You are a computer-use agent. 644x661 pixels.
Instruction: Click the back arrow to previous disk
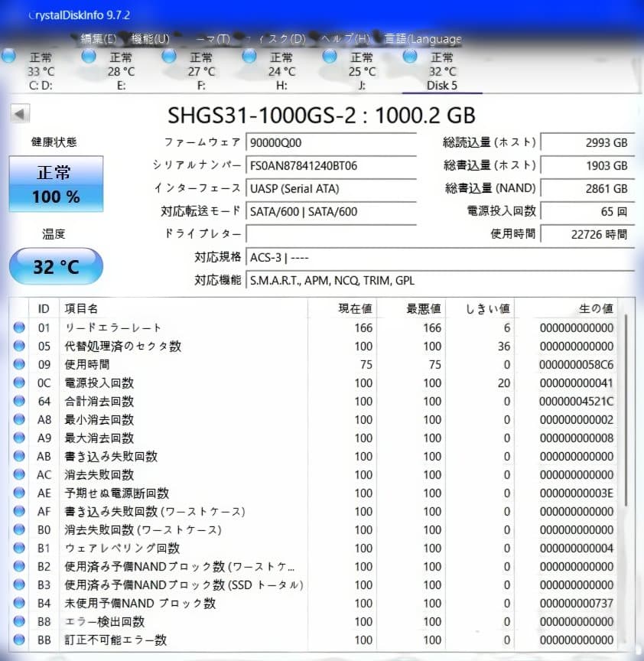point(19,113)
